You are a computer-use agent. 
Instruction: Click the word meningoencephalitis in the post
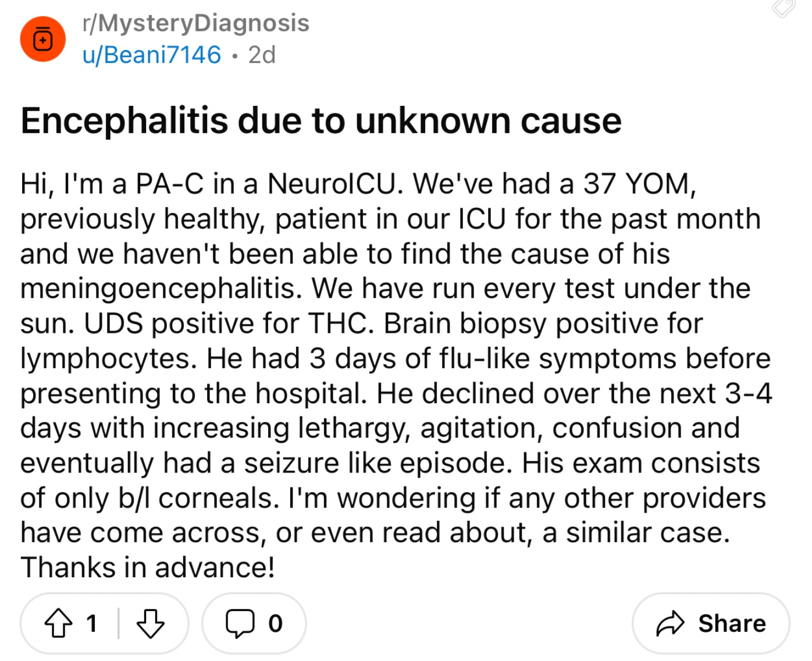pyautogui.click(x=161, y=289)
